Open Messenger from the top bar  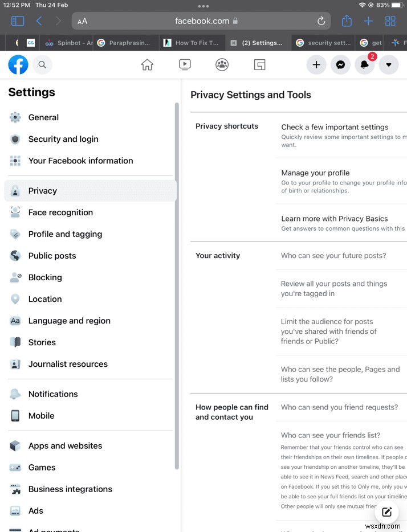pyautogui.click(x=340, y=65)
